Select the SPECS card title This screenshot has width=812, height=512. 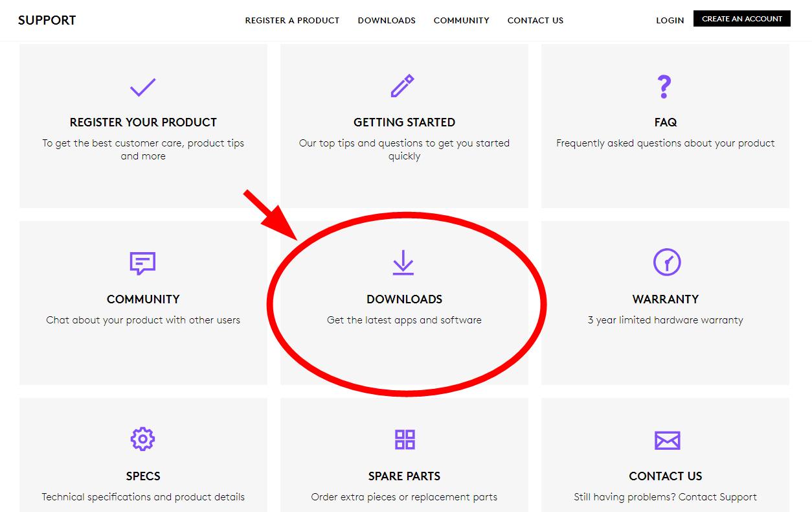[x=143, y=476]
